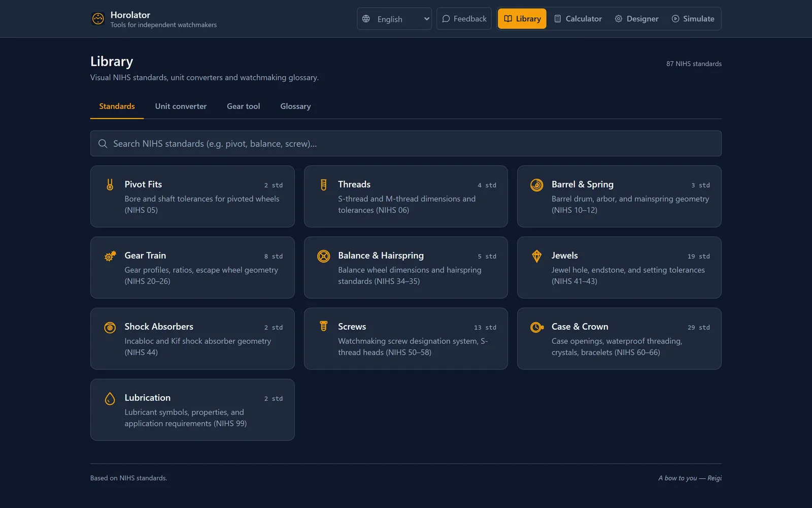Click the '4 std' badge on Threads

coord(487,185)
